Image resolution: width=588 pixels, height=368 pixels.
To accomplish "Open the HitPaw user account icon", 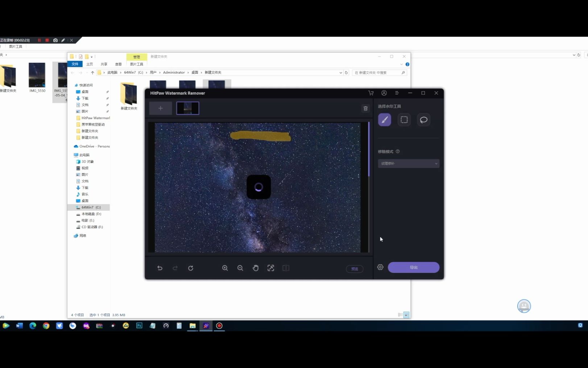I will click(x=384, y=93).
